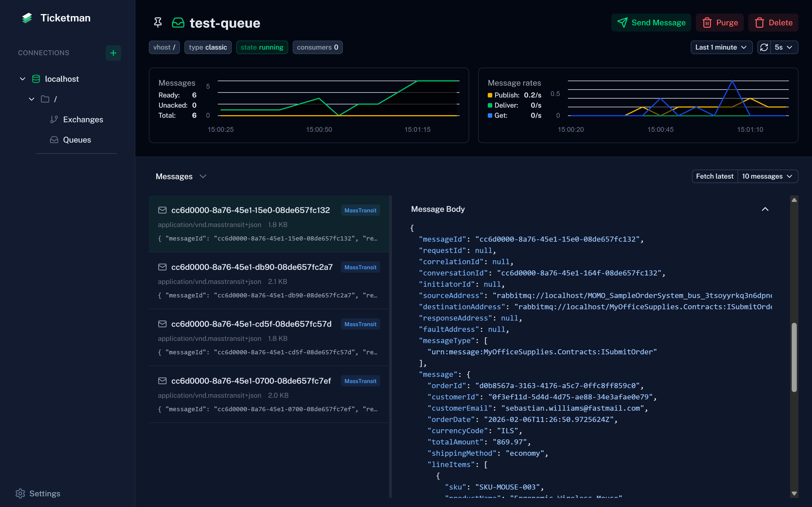Open Settings via the gear icon

(x=20, y=493)
